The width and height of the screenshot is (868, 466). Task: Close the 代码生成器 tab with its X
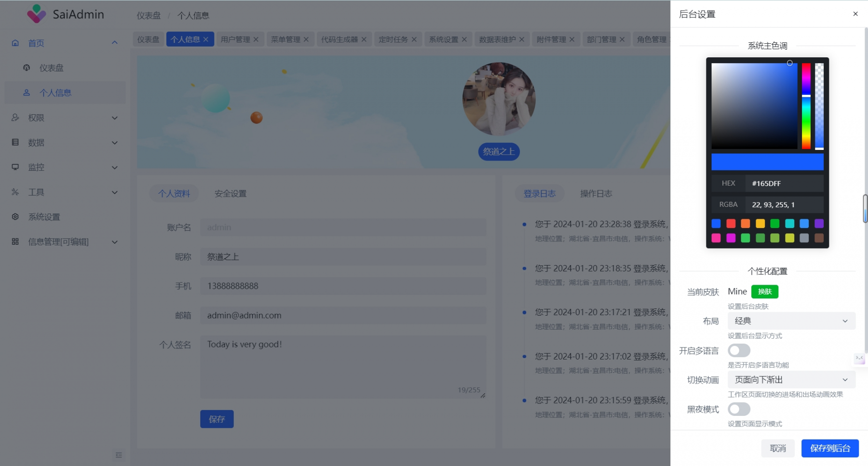click(364, 40)
